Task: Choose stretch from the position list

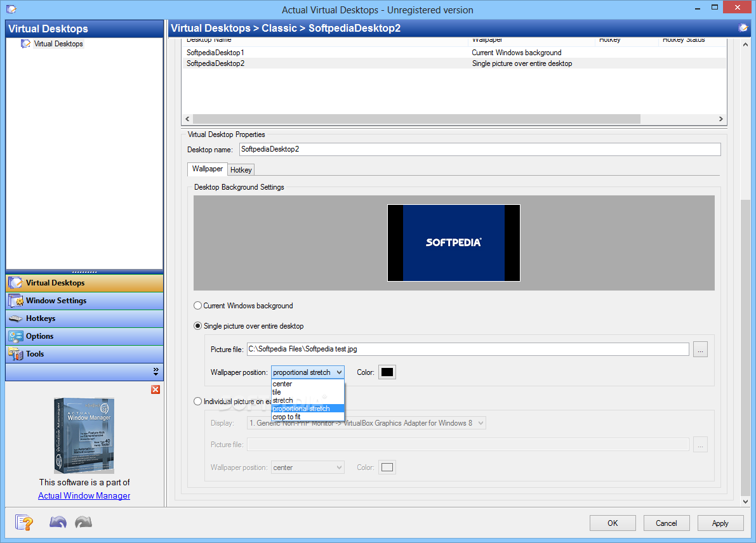Action: coord(308,400)
